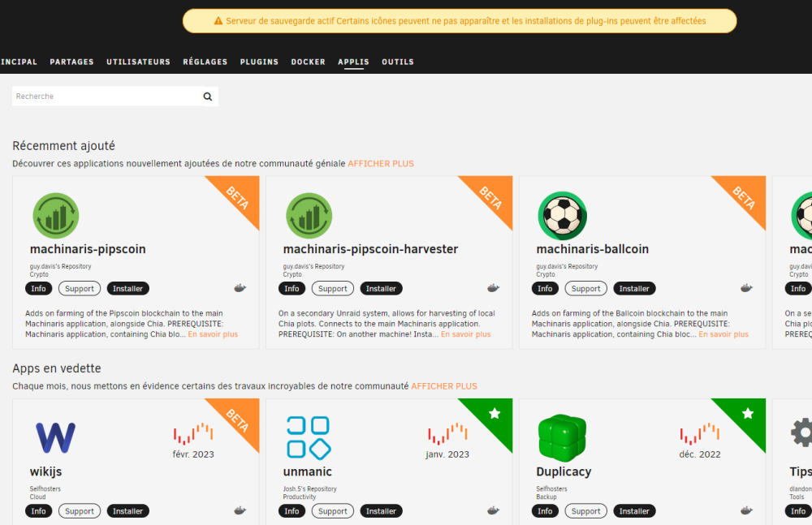Open the DOCKER tab
This screenshot has height=525, width=812.
click(308, 62)
